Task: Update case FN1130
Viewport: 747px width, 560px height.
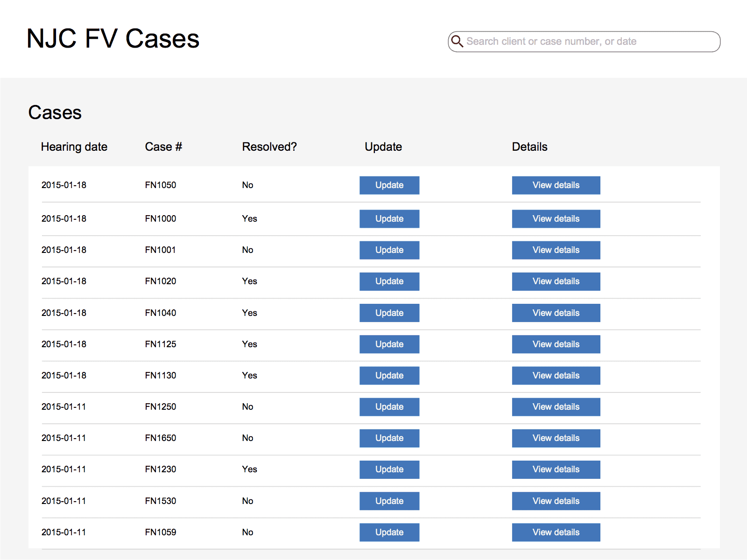Action: click(389, 376)
